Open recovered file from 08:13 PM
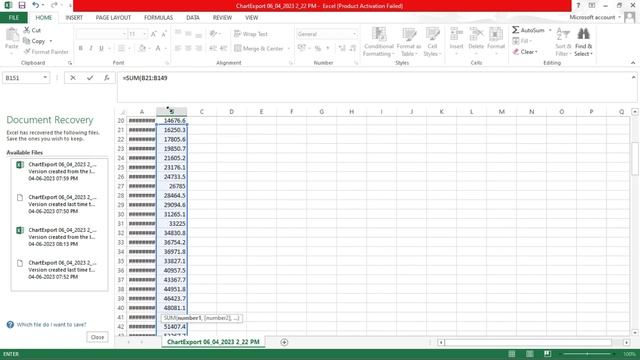Image resolution: width=640 pixels, height=360 pixels. pyautogui.click(x=59, y=237)
